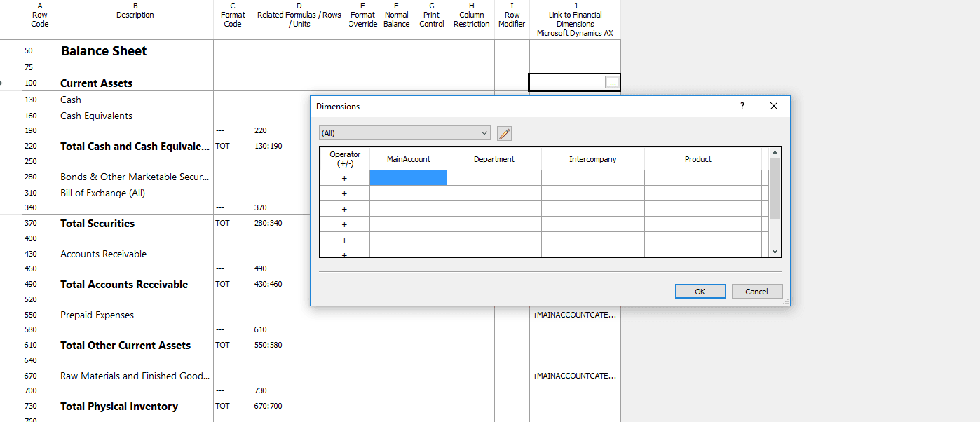
Task: Click the Total Securities row description
Action: [x=135, y=224]
